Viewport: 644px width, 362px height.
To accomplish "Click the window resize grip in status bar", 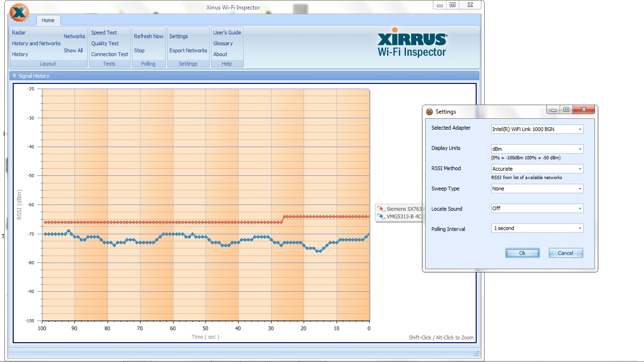I will (x=476, y=354).
